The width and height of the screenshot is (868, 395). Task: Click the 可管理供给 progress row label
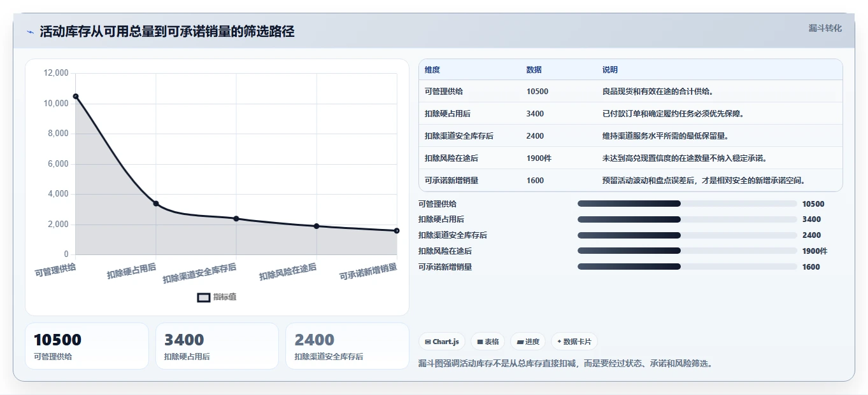click(438, 204)
